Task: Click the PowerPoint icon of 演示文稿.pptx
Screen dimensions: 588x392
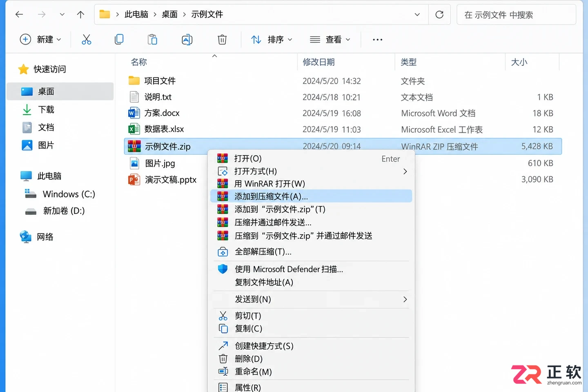Action: pyautogui.click(x=134, y=180)
